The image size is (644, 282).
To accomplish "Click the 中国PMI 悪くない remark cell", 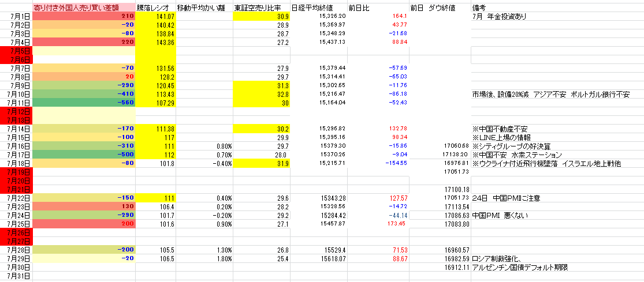I will point(557,216).
